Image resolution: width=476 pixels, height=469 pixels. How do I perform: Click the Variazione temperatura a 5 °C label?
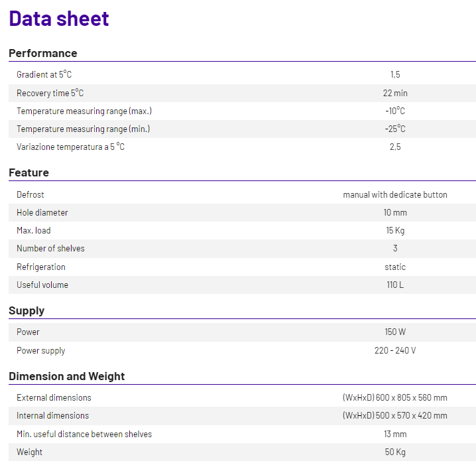[70, 147]
